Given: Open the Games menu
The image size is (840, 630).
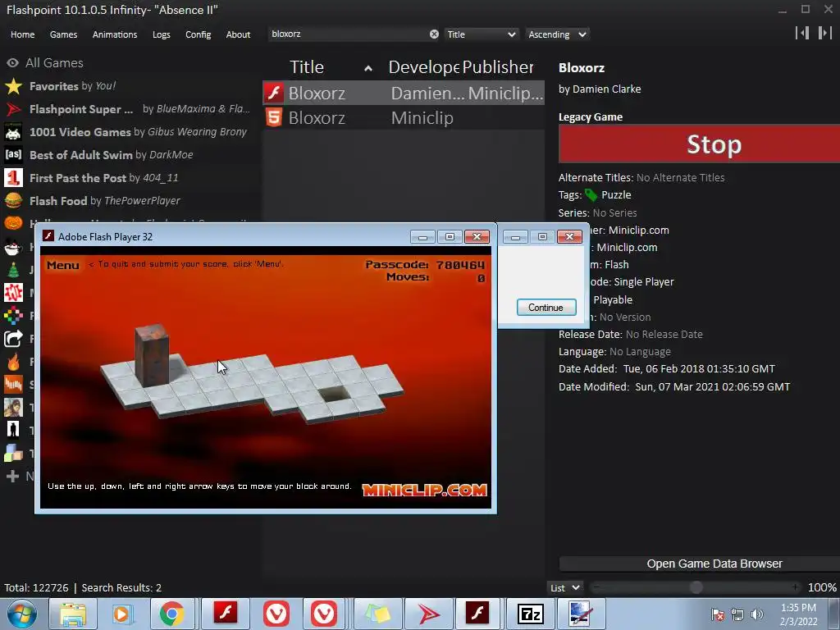Looking at the screenshot, I should [63, 34].
